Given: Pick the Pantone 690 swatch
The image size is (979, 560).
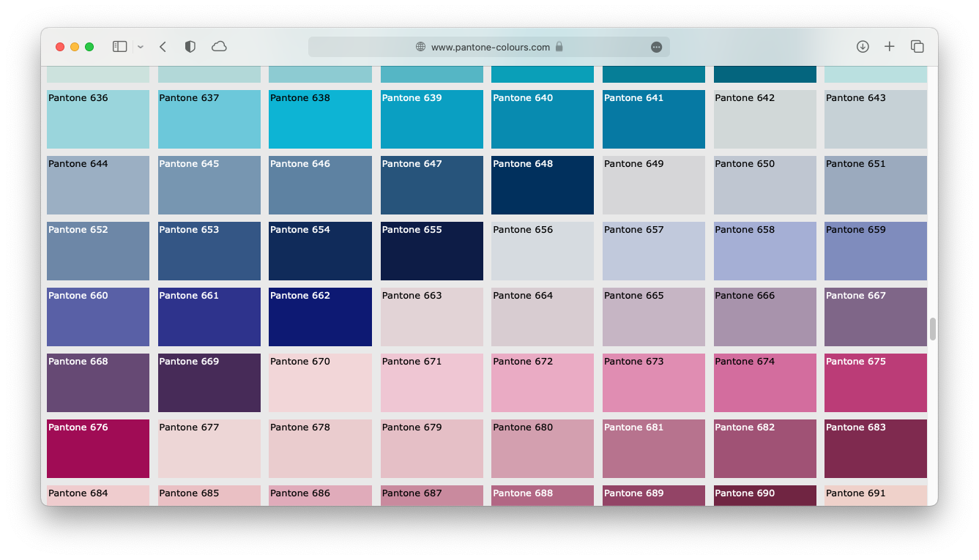Looking at the screenshot, I should pos(765,496).
